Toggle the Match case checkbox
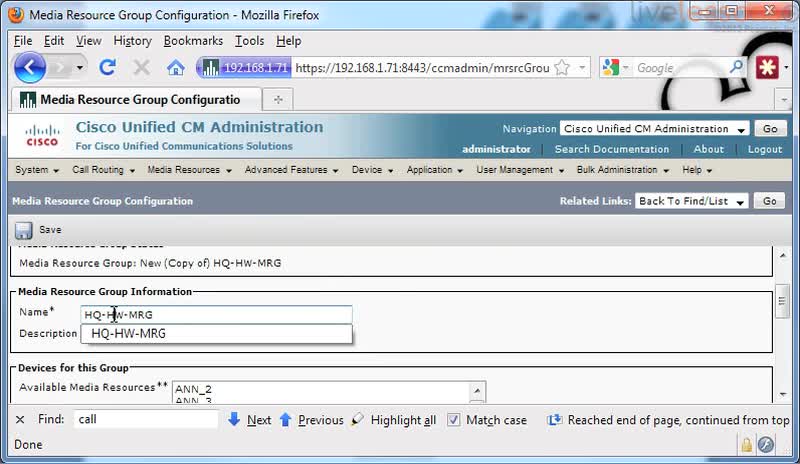800x464 pixels. coord(453,420)
